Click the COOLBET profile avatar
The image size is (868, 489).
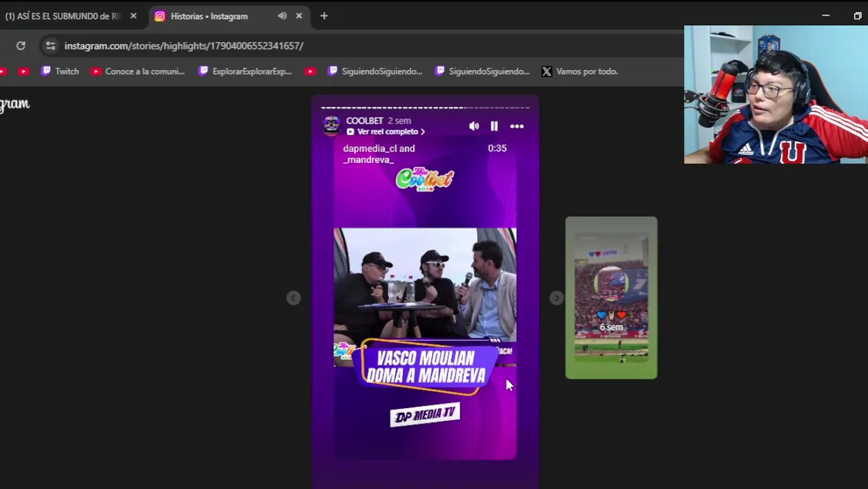(x=331, y=125)
